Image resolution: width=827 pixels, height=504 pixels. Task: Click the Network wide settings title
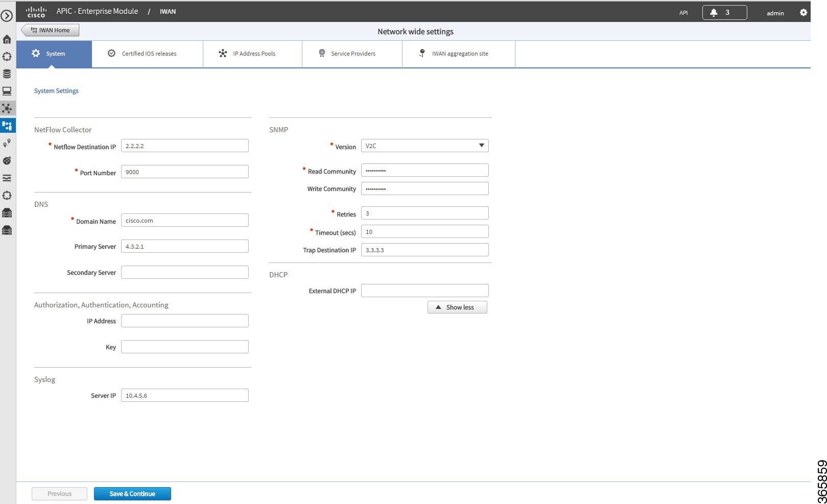[415, 32]
